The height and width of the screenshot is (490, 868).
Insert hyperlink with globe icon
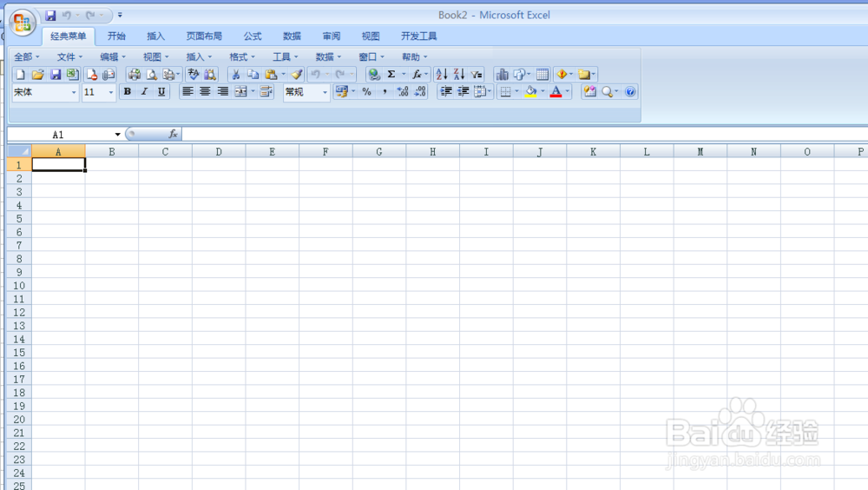374,74
